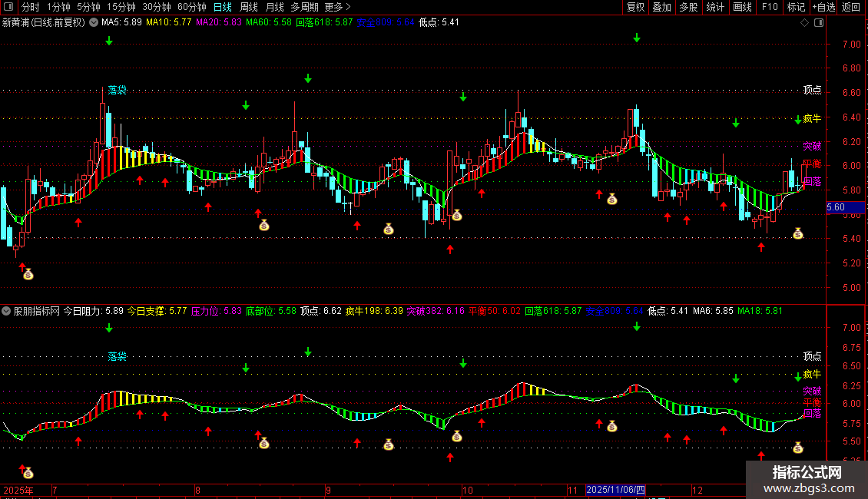Image resolution: width=868 pixels, height=499 pixels.
Task: Click the blue 5.60 price marker on axis
Action: [845, 207]
